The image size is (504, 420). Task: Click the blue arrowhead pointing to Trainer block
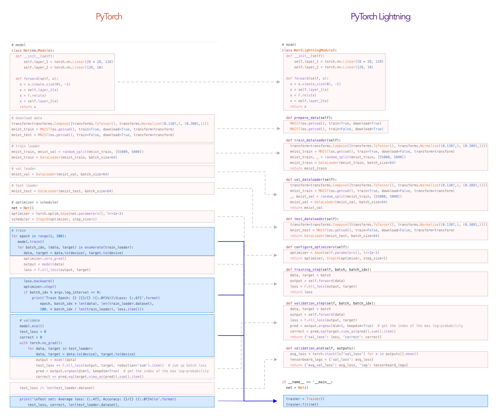[x=275, y=401]
